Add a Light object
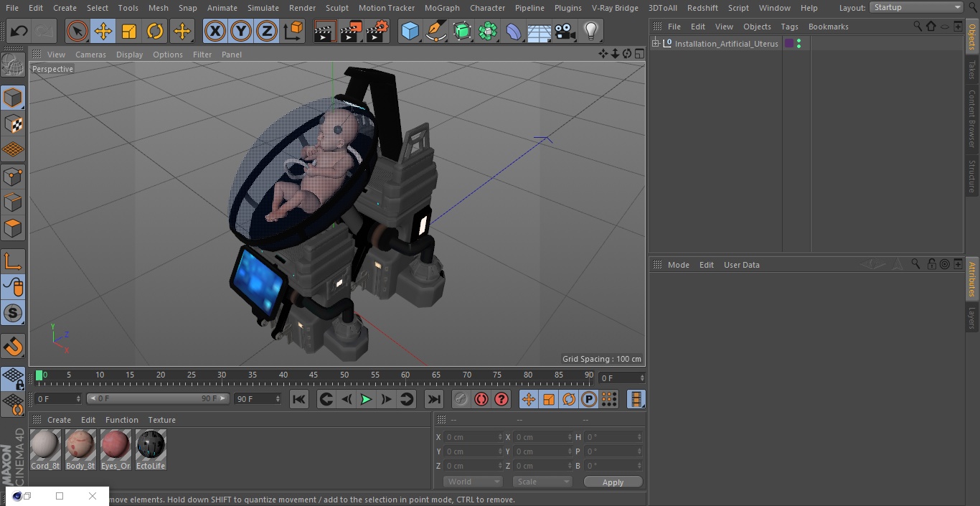Viewport: 980px width, 506px height. 590,32
